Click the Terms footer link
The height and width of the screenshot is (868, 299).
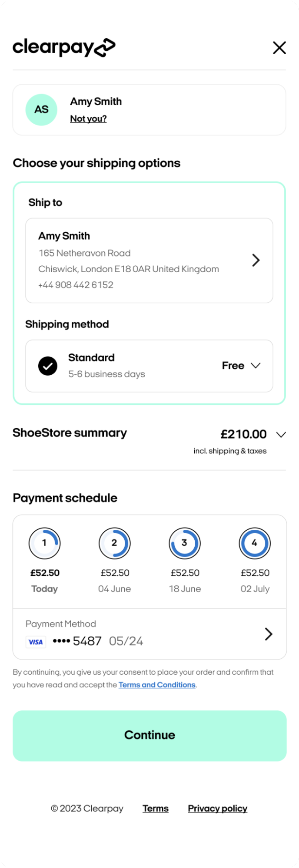[x=155, y=808]
